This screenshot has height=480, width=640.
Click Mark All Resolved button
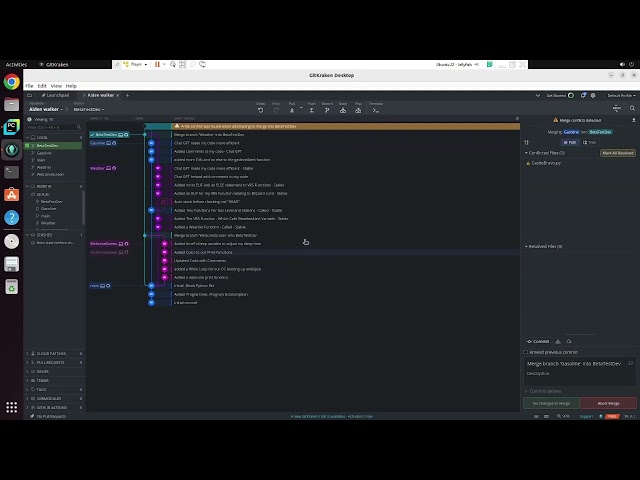tap(618, 153)
